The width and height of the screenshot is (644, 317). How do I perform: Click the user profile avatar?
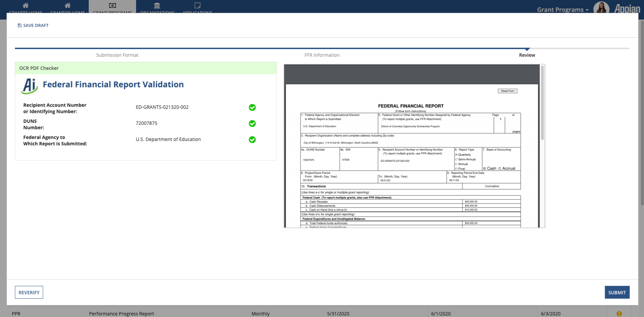tap(601, 8)
